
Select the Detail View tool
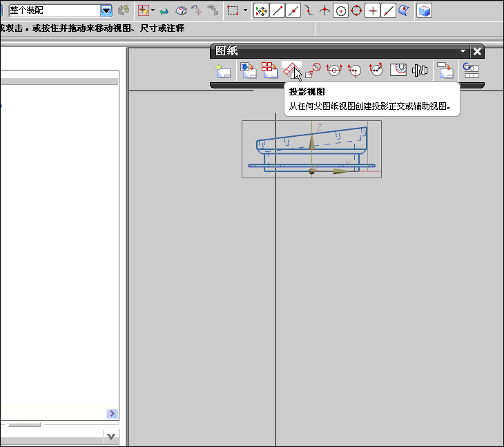pyautogui.click(x=313, y=70)
